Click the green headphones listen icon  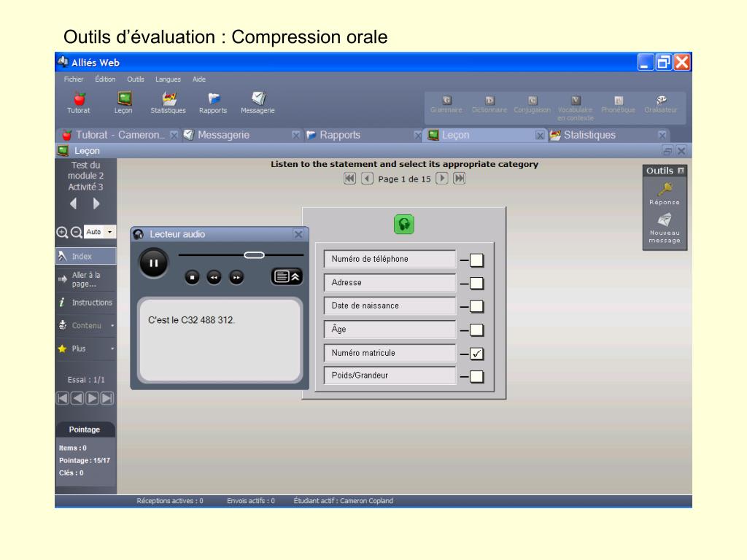[404, 225]
